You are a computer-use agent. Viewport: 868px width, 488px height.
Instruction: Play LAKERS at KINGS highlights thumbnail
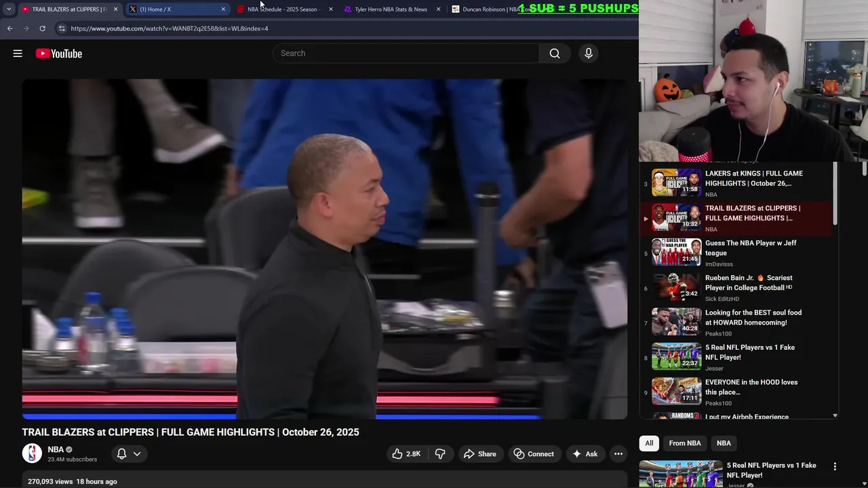[x=677, y=182]
